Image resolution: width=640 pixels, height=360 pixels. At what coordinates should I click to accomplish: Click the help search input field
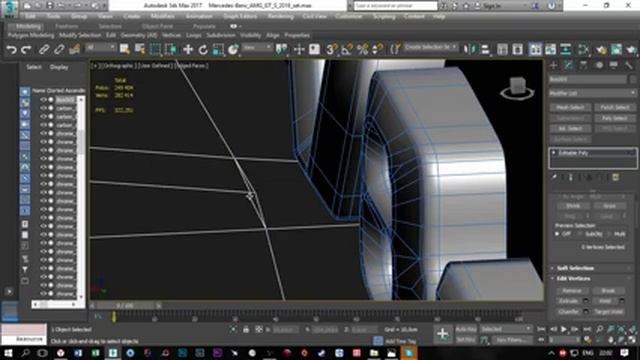coord(395,6)
